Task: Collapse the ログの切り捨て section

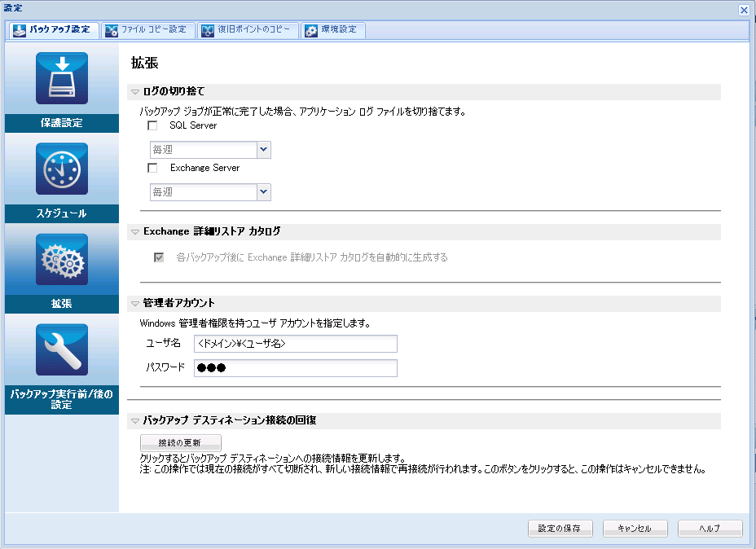Action: 135,91
